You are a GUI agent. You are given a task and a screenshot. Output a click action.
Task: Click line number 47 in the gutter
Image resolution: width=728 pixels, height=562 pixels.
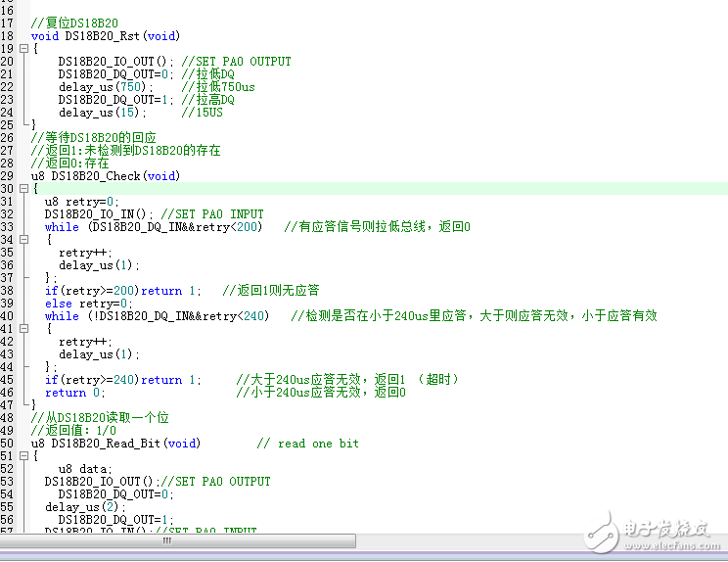click(7, 405)
